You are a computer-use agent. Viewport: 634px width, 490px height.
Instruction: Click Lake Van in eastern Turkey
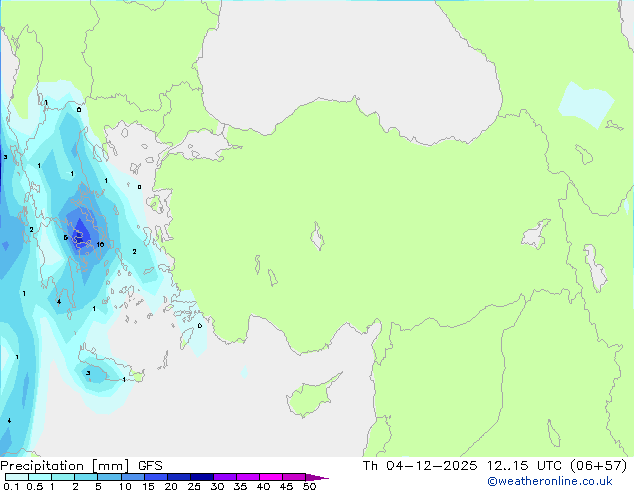(x=535, y=235)
